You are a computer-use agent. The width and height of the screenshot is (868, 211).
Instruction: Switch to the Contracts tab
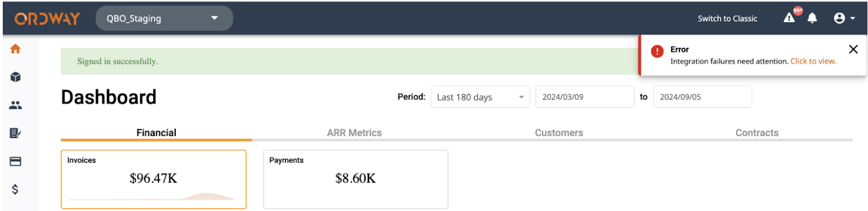(757, 133)
